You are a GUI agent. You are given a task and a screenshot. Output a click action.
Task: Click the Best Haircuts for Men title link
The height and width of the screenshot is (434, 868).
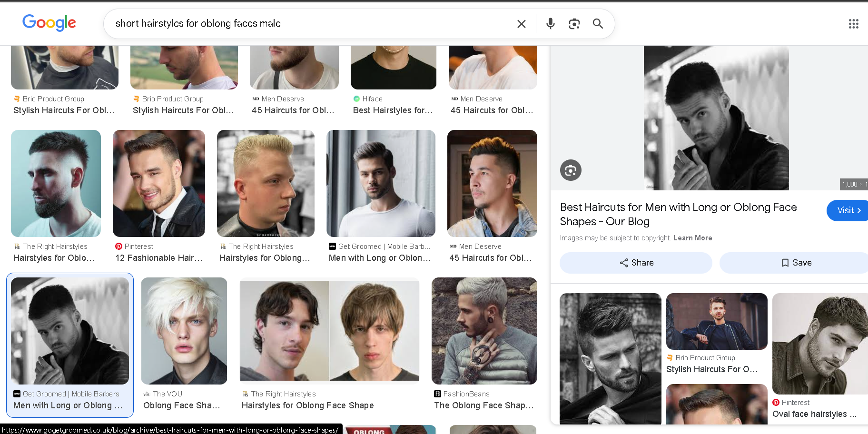point(678,214)
